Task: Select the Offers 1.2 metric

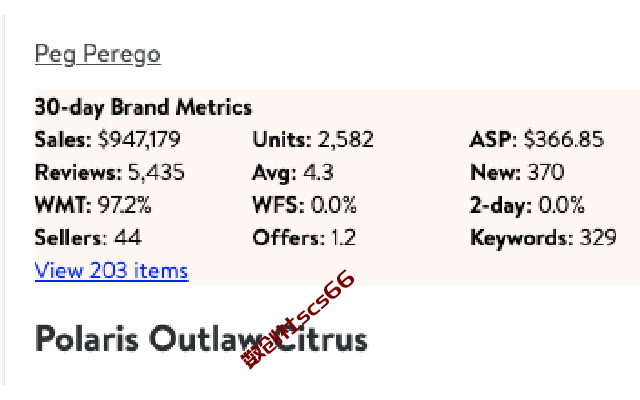Action: 304,238
